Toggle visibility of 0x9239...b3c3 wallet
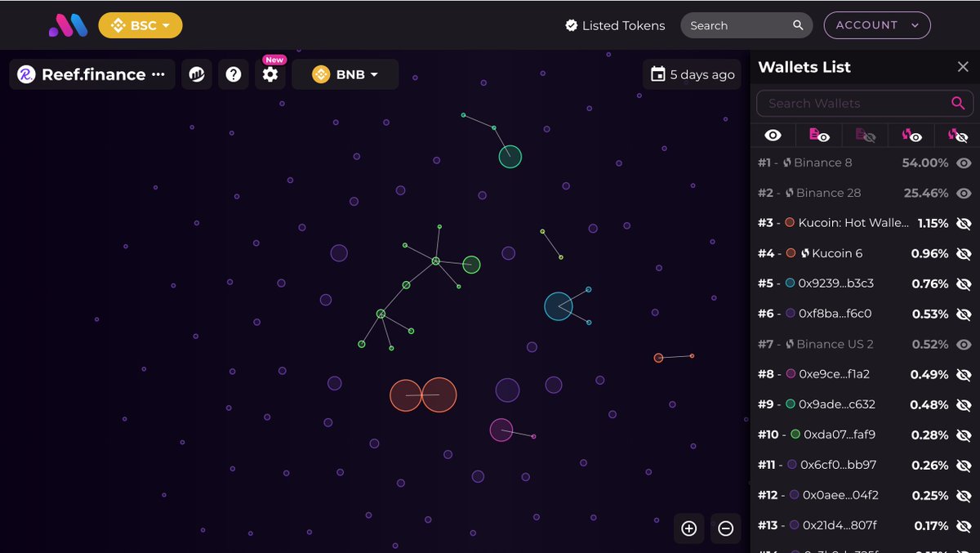The height and width of the screenshot is (553, 980). point(964,283)
